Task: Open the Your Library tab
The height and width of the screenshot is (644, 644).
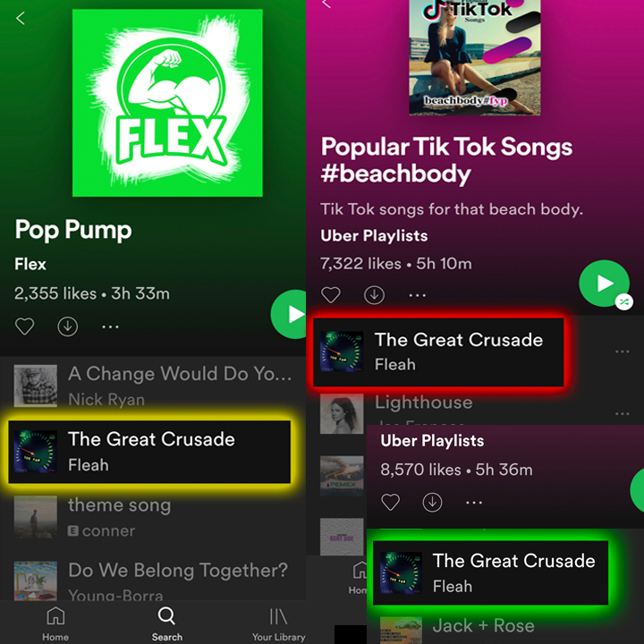Action: (x=278, y=623)
